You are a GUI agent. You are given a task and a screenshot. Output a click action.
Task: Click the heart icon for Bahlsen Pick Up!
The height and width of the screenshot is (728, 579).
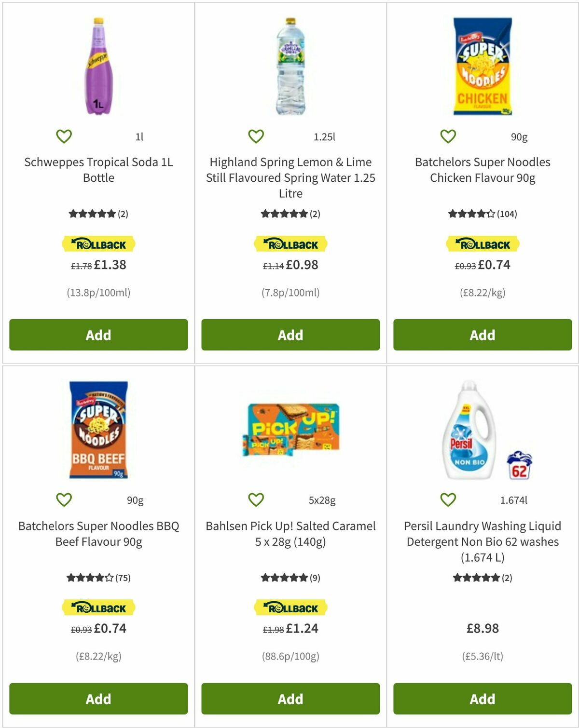(x=256, y=500)
